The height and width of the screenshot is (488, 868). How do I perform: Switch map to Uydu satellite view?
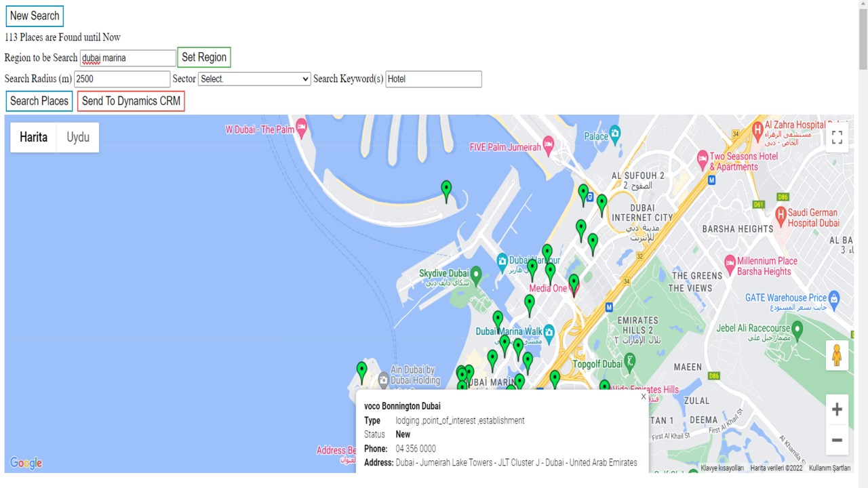[x=78, y=137]
